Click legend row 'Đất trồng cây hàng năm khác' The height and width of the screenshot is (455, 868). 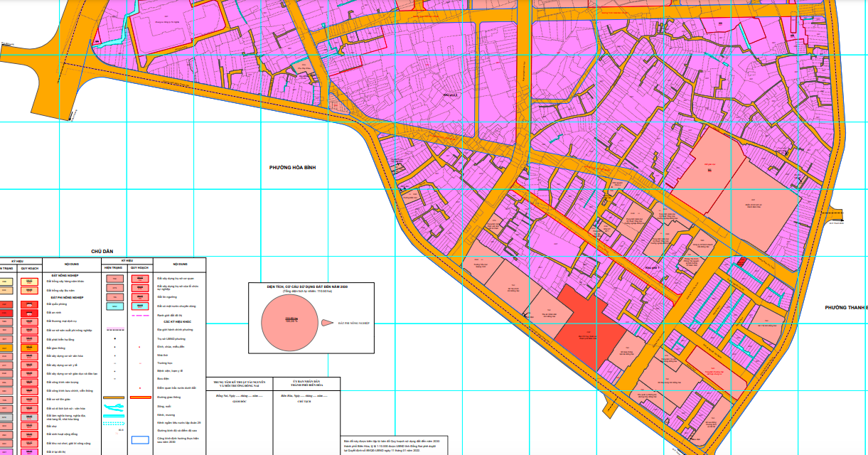pos(65,281)
